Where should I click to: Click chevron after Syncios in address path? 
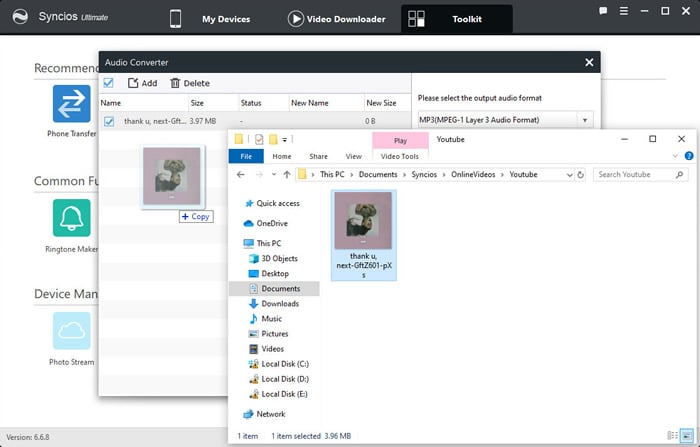(444, 175)
